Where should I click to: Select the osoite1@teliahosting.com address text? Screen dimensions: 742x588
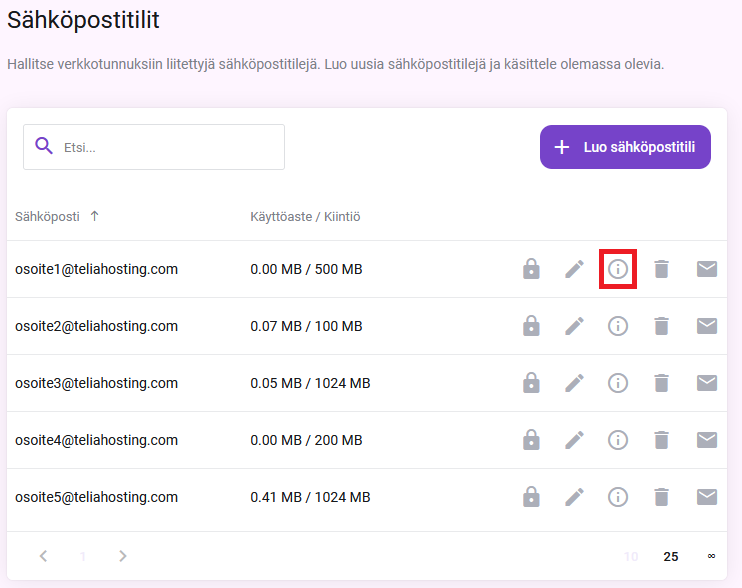(97, 269)
